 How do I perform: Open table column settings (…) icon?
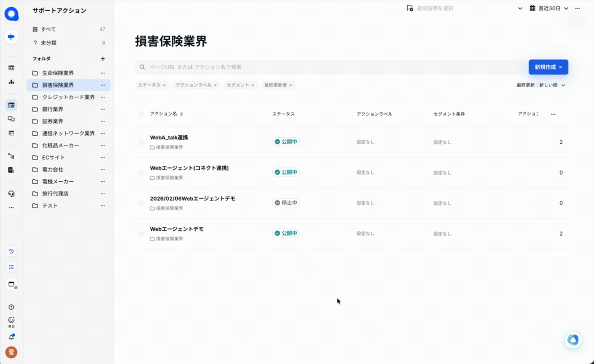553,114
